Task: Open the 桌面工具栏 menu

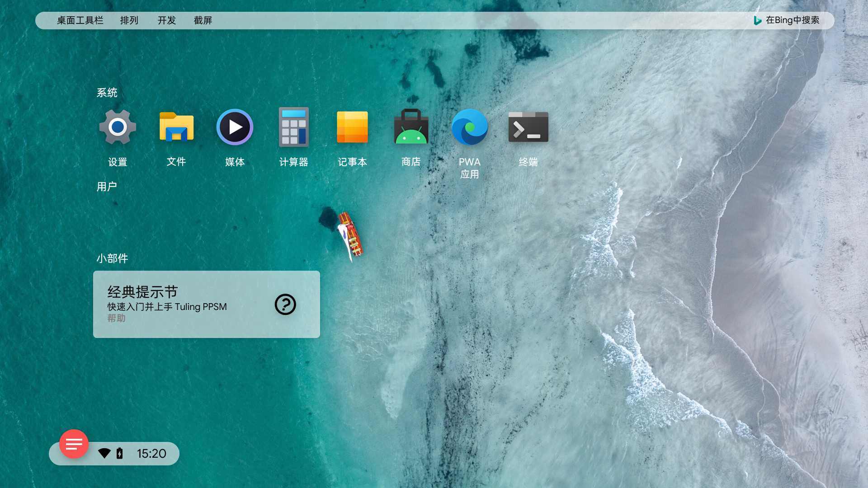Action: (x=80, y=20)
